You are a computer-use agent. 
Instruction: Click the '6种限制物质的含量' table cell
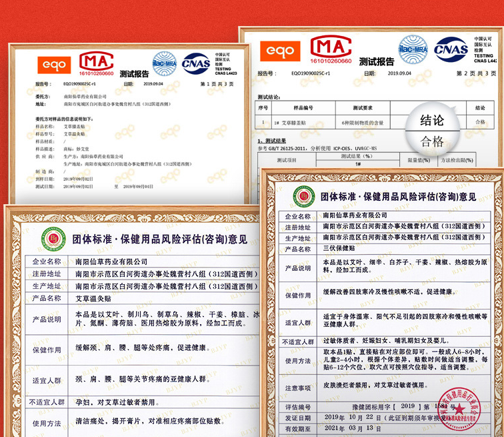[363, 123]
